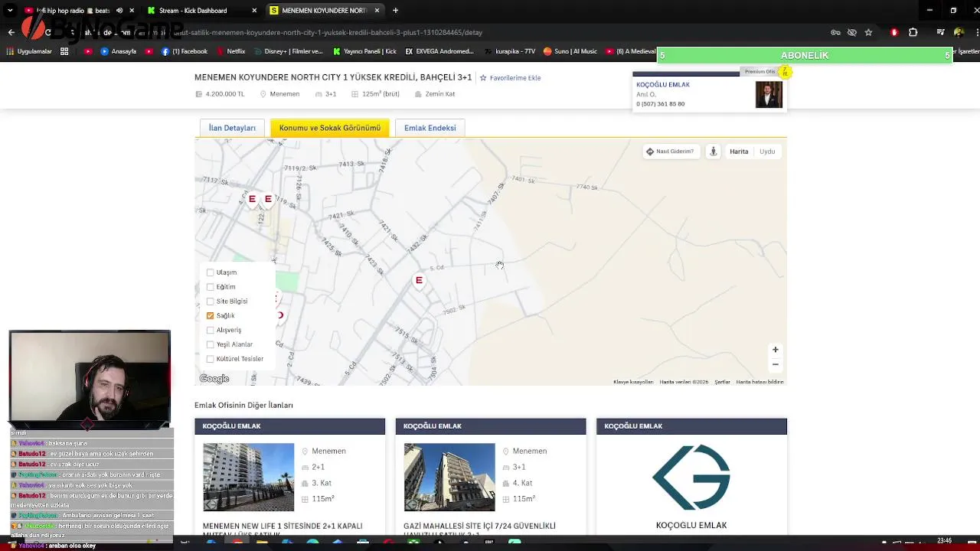Screen dimensions: 980x551
Task: Close the MENEMEN KOYUNDERE tab
Action: 378,11
